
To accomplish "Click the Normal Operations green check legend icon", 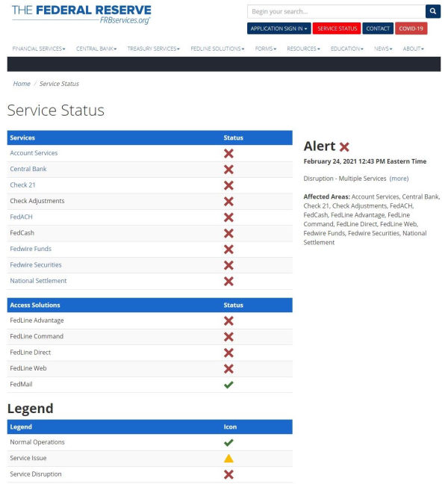I will [x=228, y=442].
